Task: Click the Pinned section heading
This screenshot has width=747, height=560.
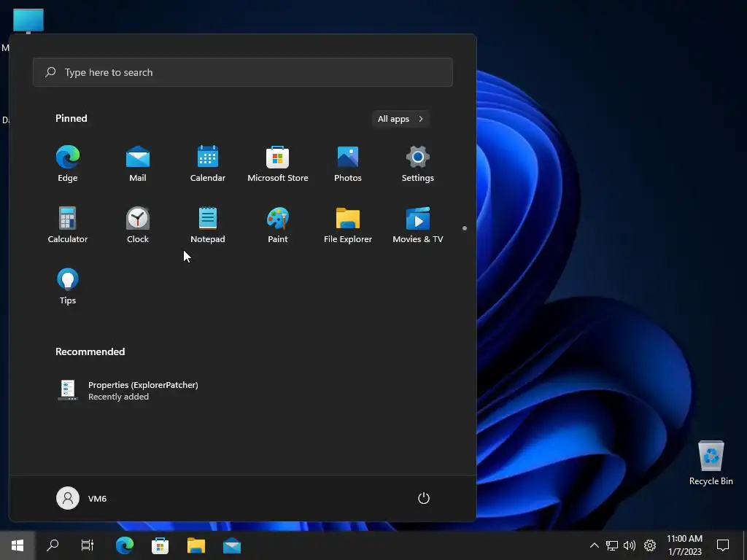Action: pyautogui.click(x=71, y=118)
